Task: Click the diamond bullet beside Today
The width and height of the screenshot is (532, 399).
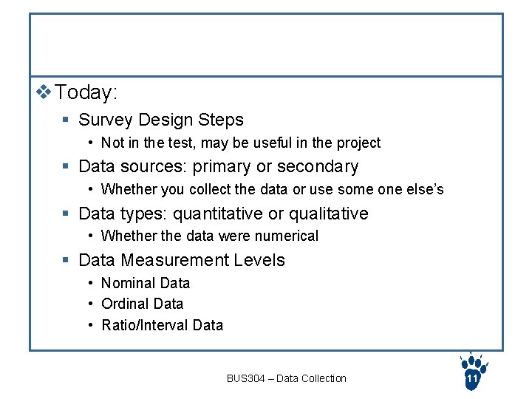Action: click(x=44, y=92)
